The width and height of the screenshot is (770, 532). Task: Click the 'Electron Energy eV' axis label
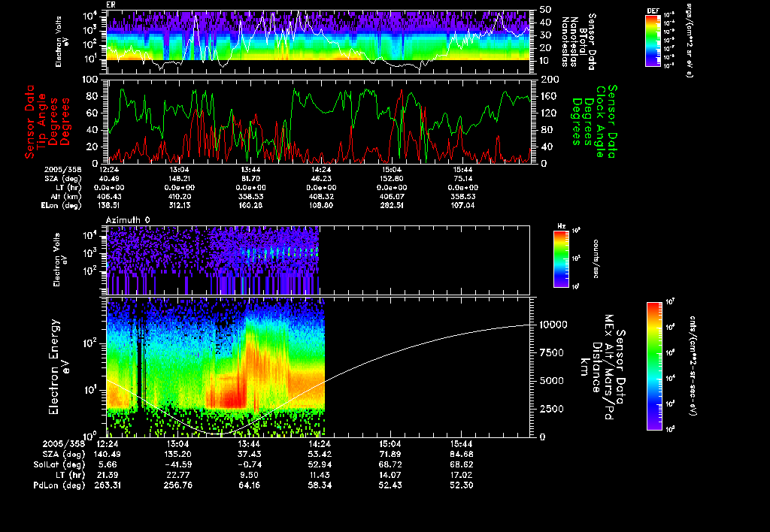click(59, 367)
